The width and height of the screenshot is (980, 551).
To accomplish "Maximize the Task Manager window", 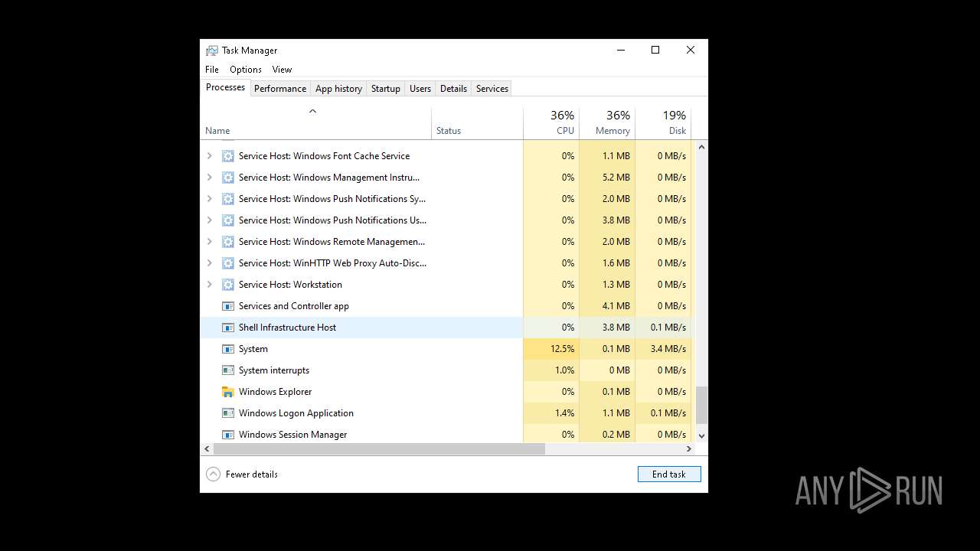I will pyautogui.click(x=655, y=51).
